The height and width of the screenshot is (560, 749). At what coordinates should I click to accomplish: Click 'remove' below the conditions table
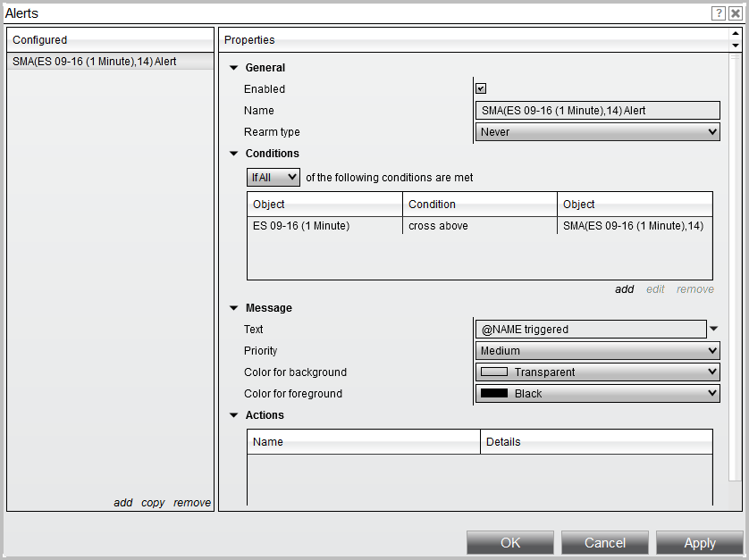tap(694, 288)
